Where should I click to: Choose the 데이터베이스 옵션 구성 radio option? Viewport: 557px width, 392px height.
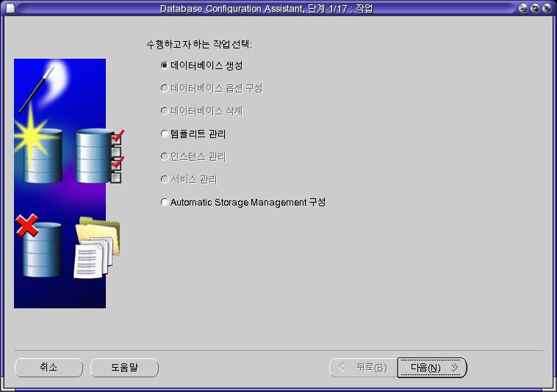point(164,88)
